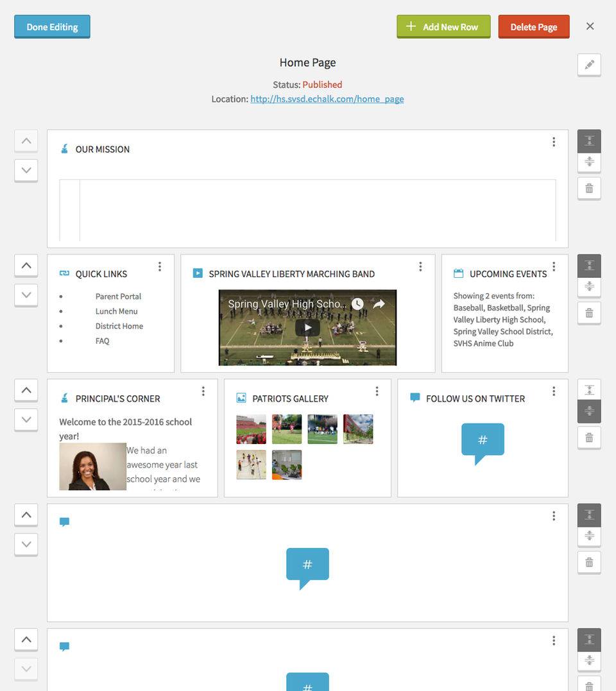Click the share arrow icon on video

tap(379, 304)
